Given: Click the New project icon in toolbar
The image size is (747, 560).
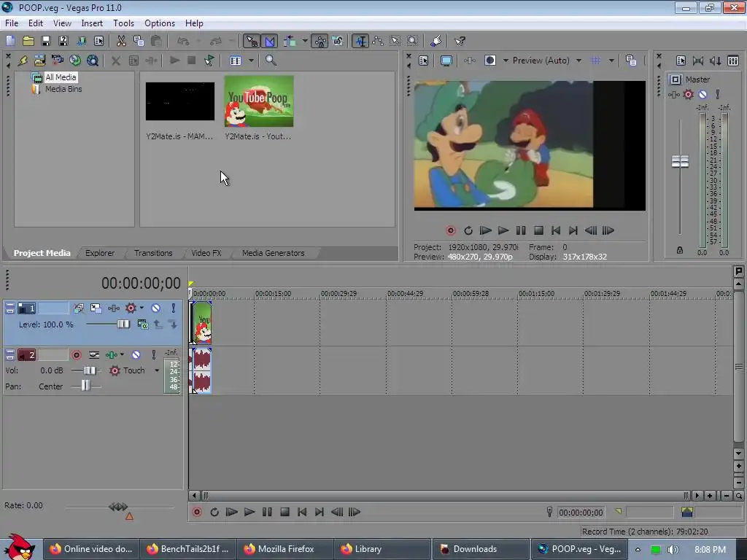Looking at the screenshot, I should click(10, 41).
